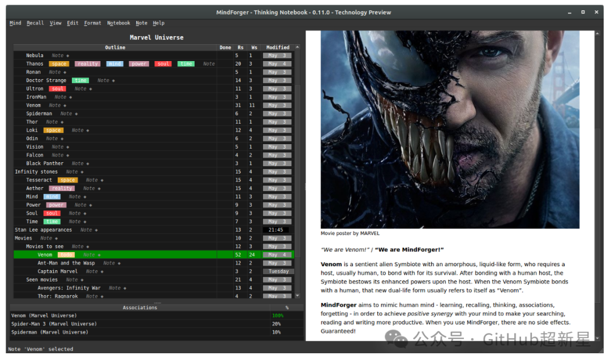The image size is (611, 364).
Task: Select the Loki note row
Action: [x=154, y=131]
